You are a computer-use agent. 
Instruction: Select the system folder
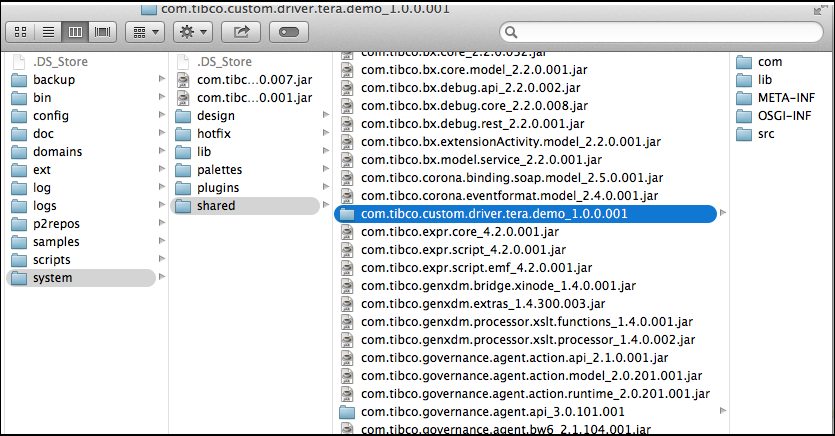[81, 278]
